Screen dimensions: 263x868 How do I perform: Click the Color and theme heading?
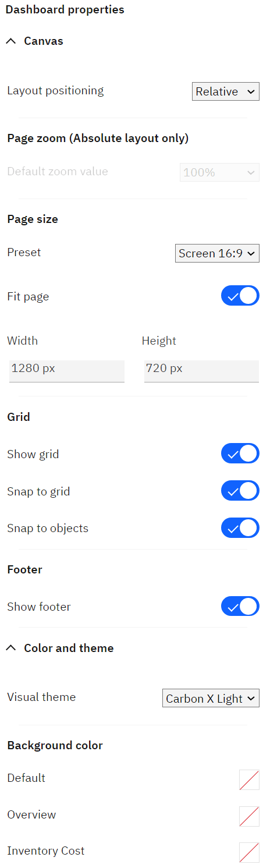tap(69, 648)
